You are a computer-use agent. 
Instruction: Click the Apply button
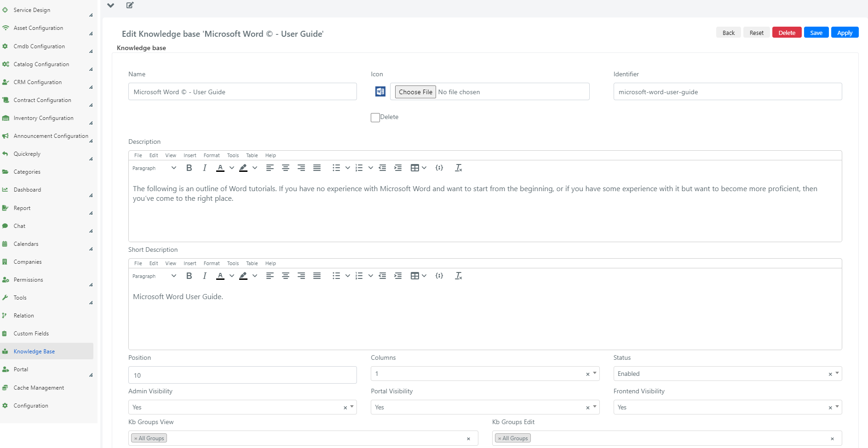(845, 33)
